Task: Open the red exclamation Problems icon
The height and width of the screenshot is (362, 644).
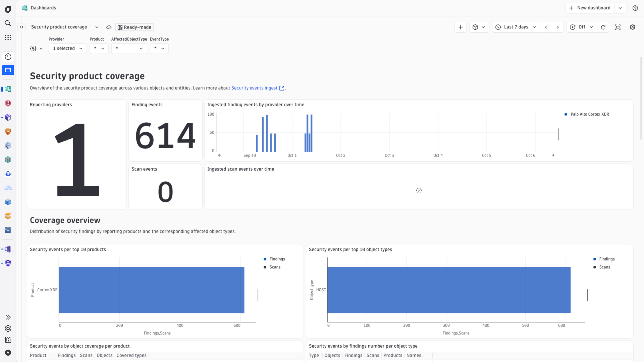Action: click(x=8, y=103)
